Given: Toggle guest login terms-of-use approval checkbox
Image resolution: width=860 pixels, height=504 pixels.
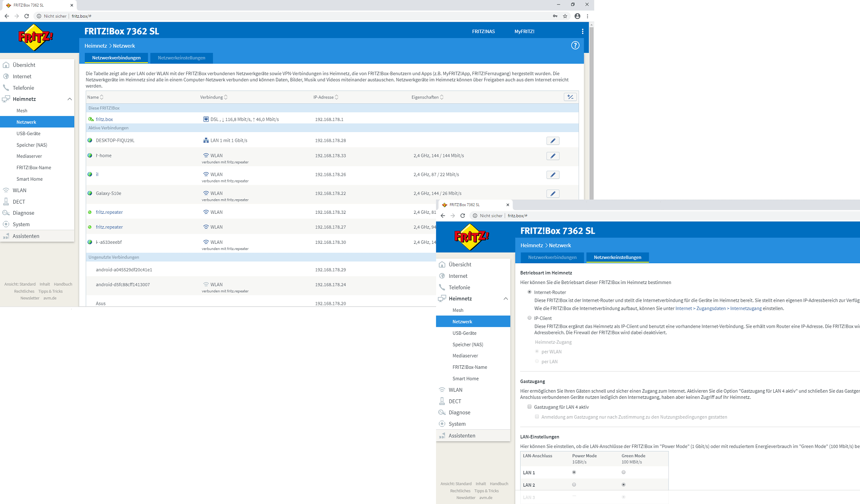Looking at the screenshot, I should click(537, 417).
